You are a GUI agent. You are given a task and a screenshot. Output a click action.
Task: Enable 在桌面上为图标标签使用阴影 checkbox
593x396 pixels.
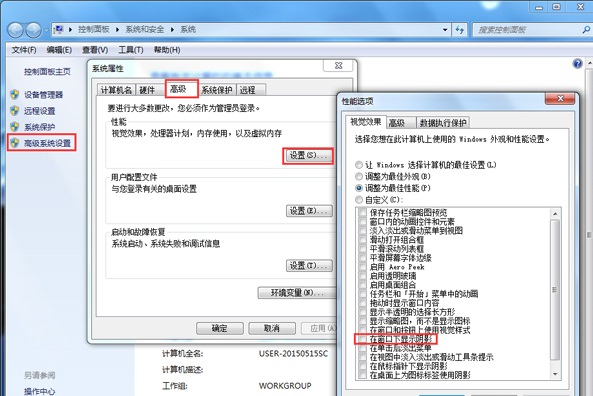(x=362, y=375)
